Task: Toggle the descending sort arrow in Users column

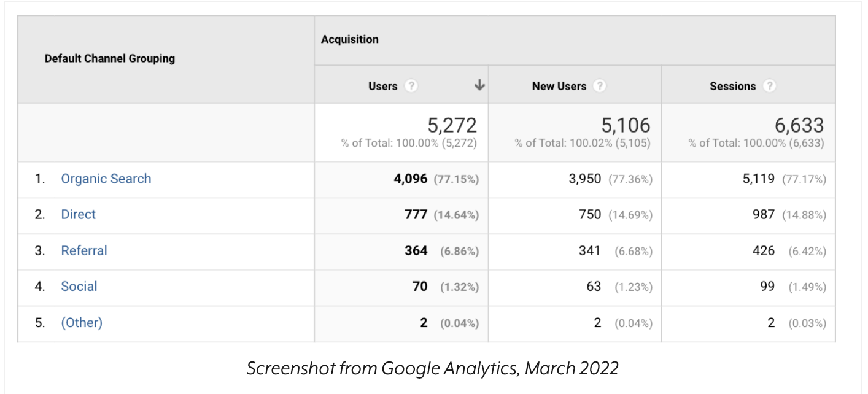Action: pyautogui.click(x=479, y=86)
